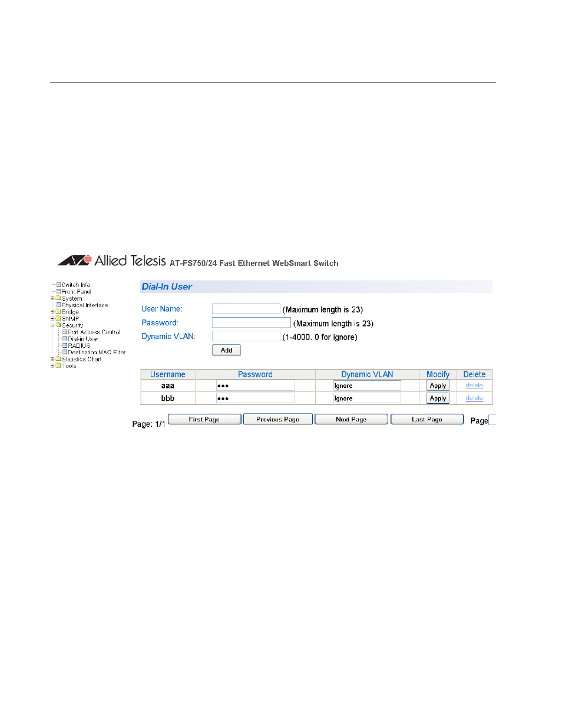This screenshot has width=562, height=728.
Task: Expand the SNMP tree node
Action: [52, 319]
